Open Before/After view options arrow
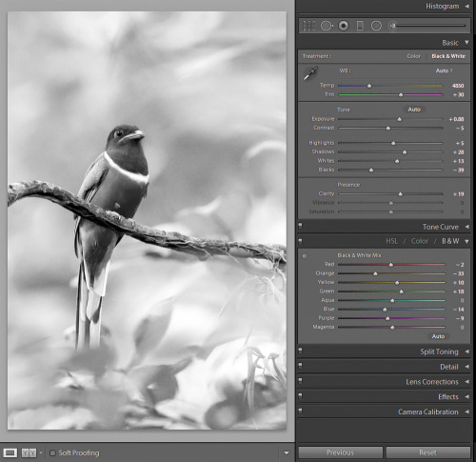476x462 pixels. (x=41, y=453)
